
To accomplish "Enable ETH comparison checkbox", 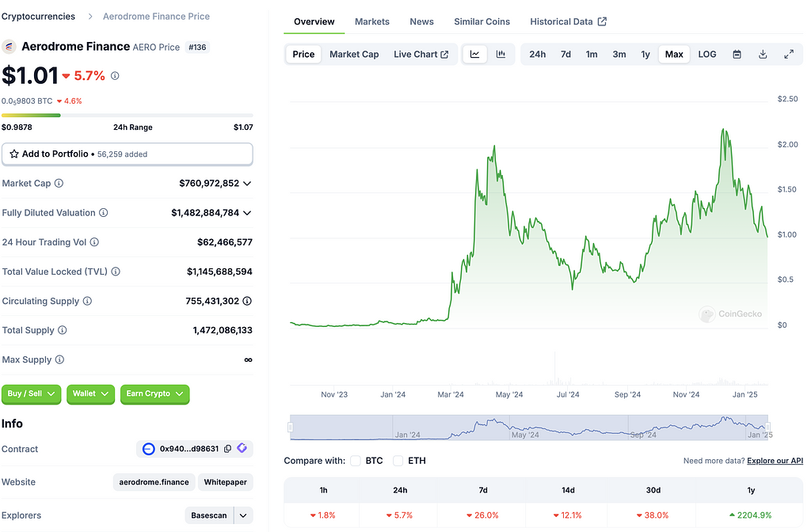I will tap(398, 461).
